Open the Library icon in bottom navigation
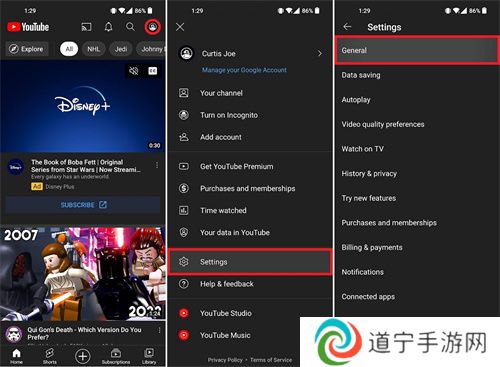This screenshot has height=367, width=500. click(149, 353)
